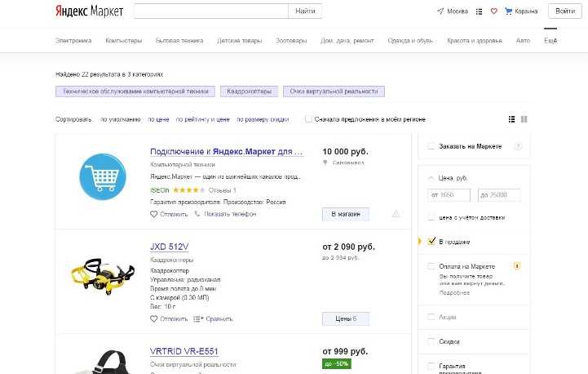The width and height of the screenshot is (588, 374).
Task: Enable Гарантия производителя checkbox
Action: click(431, 366)
